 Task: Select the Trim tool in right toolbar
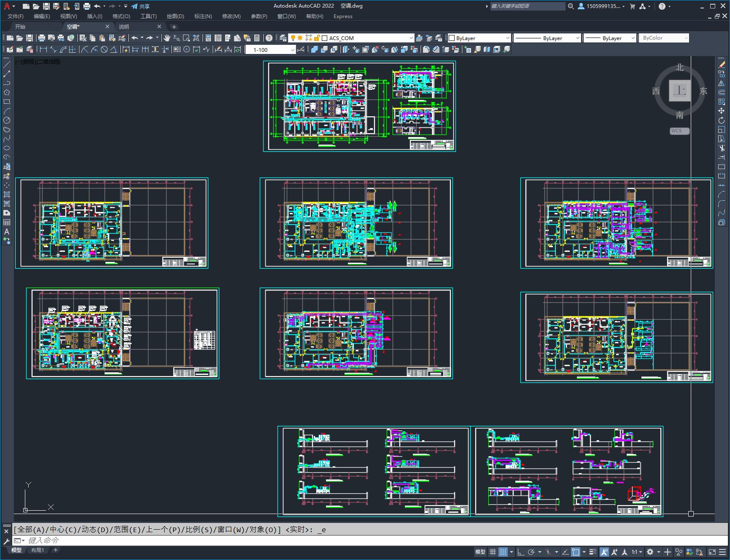pos(722,148)
